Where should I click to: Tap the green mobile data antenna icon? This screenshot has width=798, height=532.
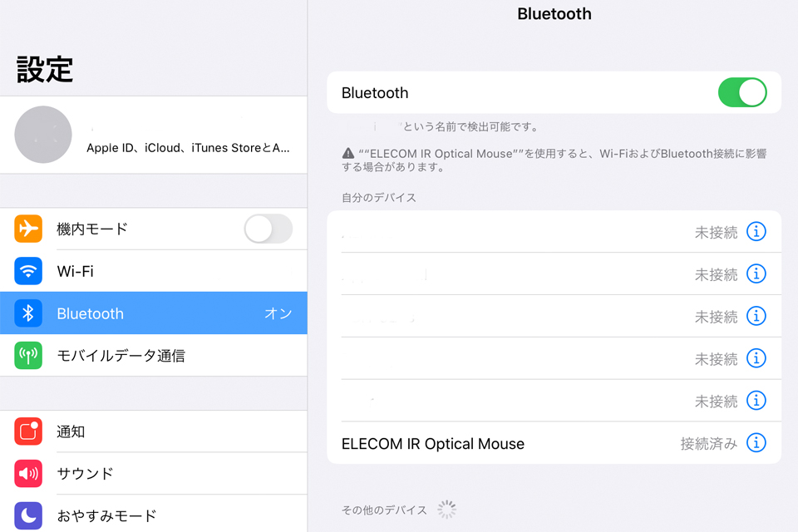[28, 355]
